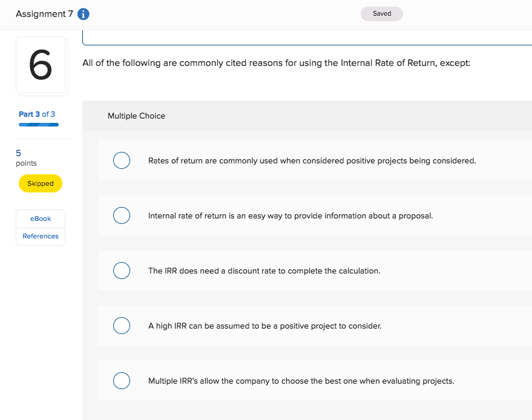Viewport: 532px width, 420px height.
Task: Choose 'Internal rate of return is an easy way' answer
Action: tap(122, 215)
